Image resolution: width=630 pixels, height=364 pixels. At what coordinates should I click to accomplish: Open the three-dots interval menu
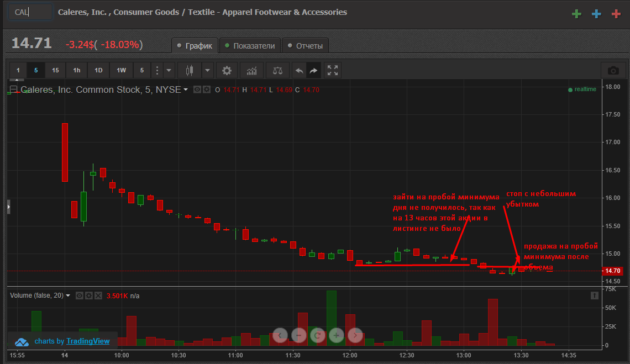pyautogui.click(x=157, y=71)
